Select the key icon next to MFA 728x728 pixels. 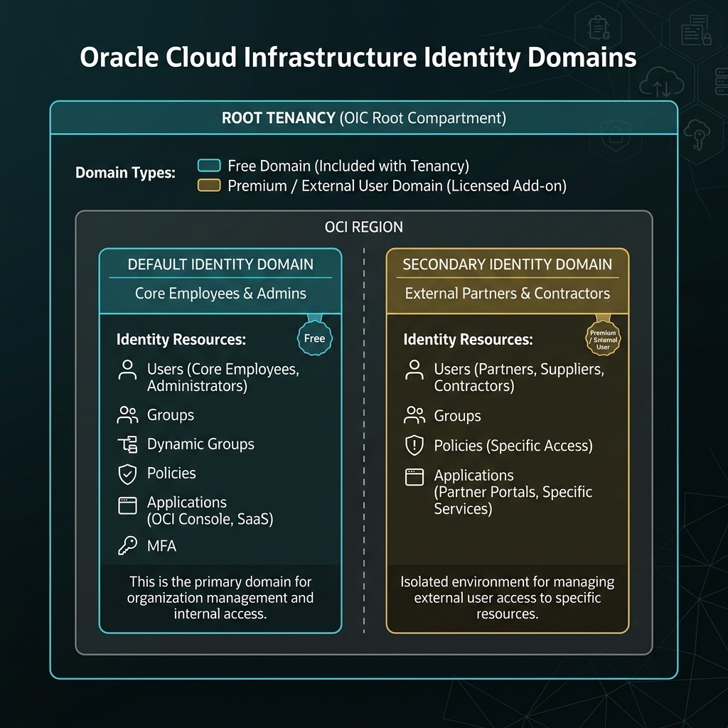[x=128, y=546]
